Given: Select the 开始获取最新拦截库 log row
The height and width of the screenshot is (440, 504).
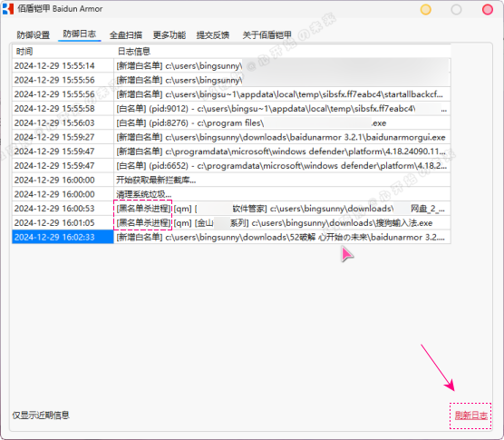Looking at the screenshot, I should tap(231, 180).
